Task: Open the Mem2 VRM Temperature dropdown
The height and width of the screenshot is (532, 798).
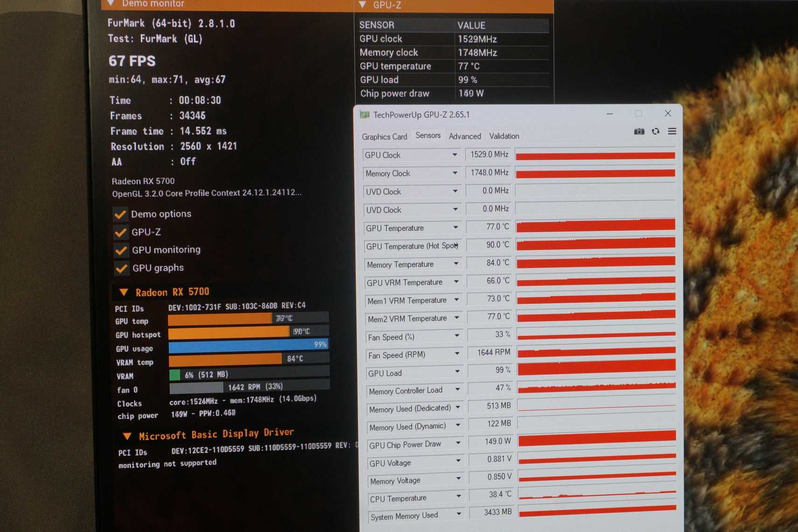Action: [456, 317]
